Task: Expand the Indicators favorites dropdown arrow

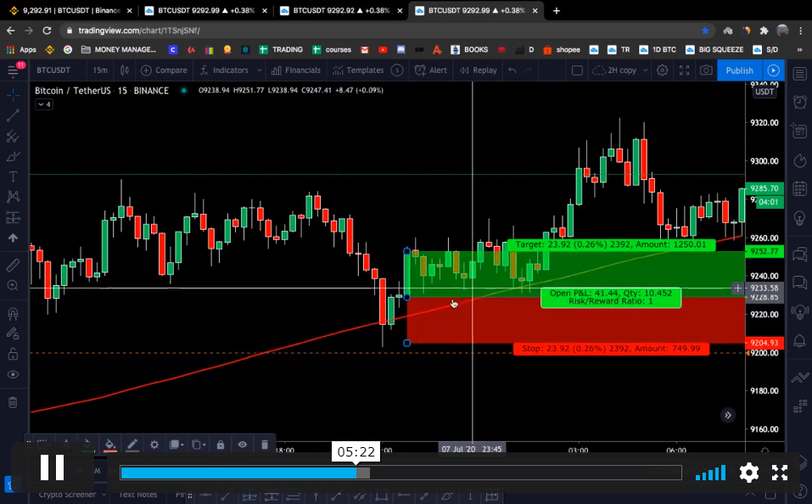Action: [x=260, y=70]
